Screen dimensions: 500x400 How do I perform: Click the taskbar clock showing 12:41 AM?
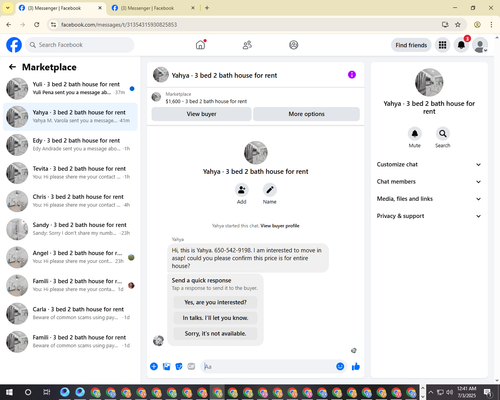click(x=467, y=392)
